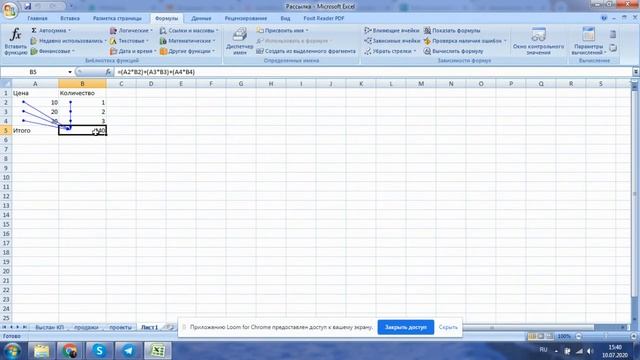Image resolution: width=640 pixels, height=360 pixels.
Task: Open Skype from taskbar
Action: click(x=99, y=351)
